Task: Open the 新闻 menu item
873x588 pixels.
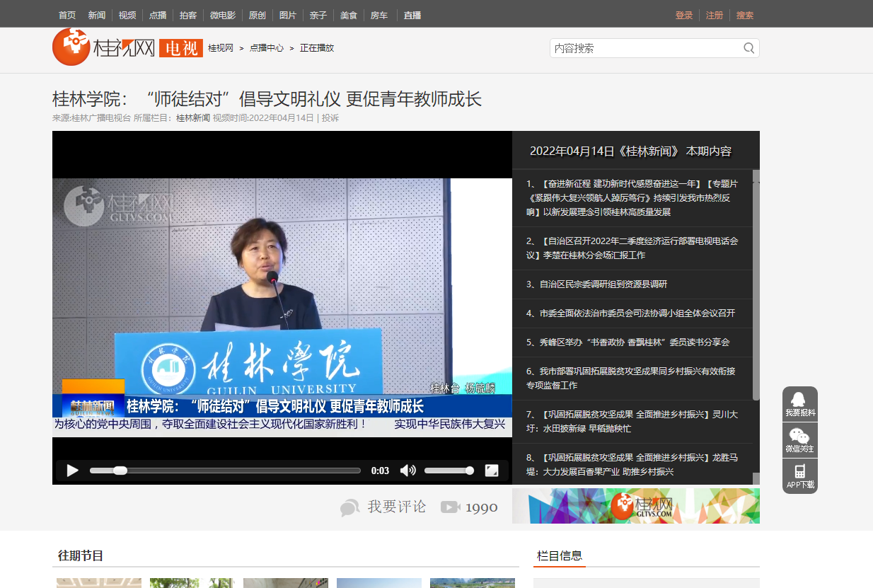Action: coord(97,15)
